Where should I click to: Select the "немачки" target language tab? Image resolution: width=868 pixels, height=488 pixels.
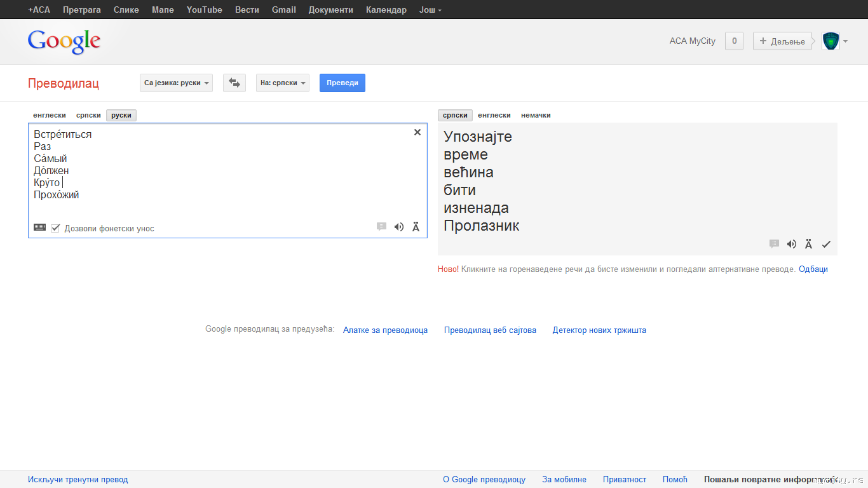tap(536, 115)
